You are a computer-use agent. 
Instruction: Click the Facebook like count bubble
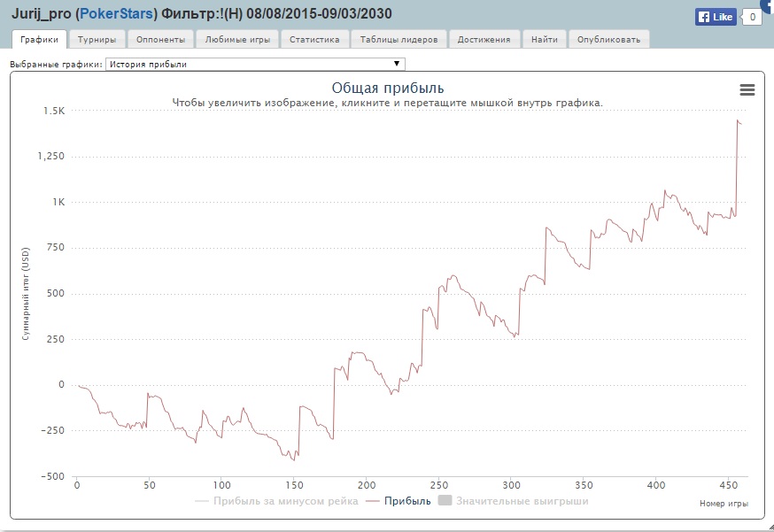[752, 17]
